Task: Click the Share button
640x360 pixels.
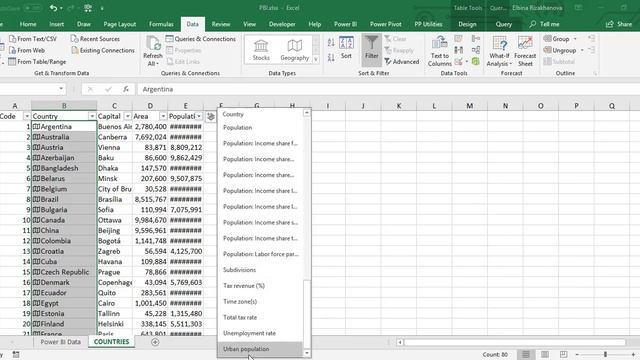Action: (619, 24)
